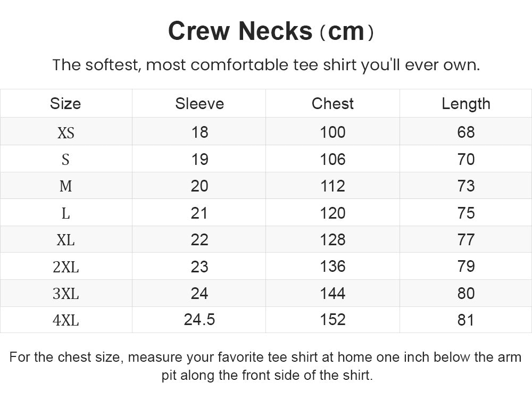Select the 3XL size row label

point(66,294)
